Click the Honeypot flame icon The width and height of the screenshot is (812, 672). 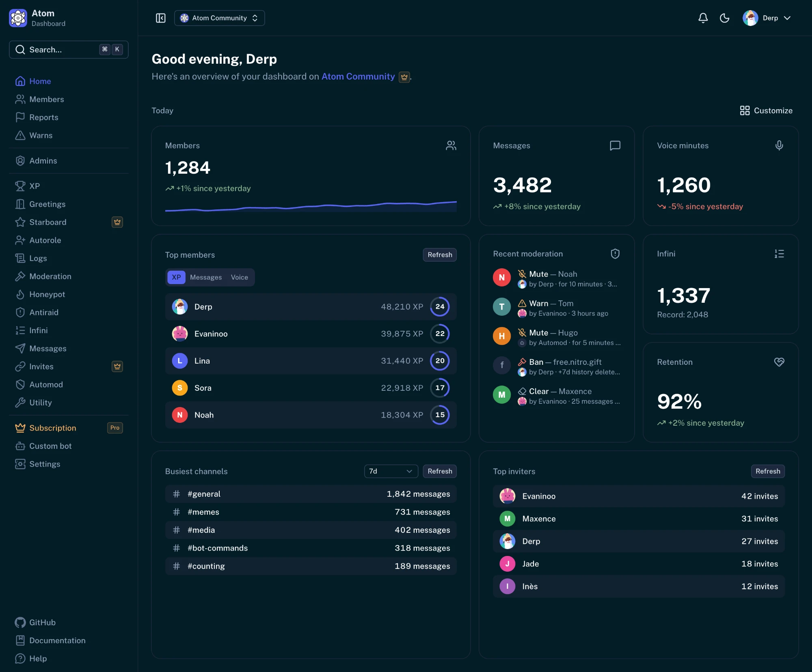point(20,294)
